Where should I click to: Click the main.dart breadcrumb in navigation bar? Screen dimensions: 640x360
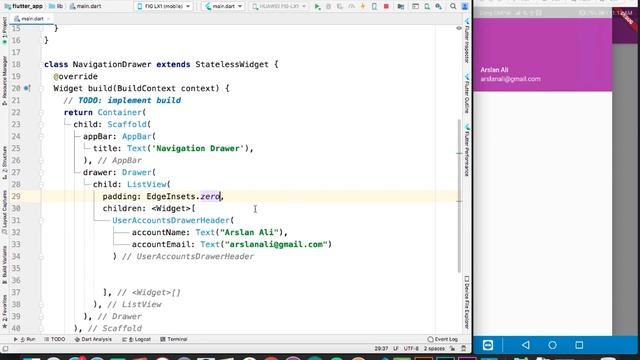[86, 7]
